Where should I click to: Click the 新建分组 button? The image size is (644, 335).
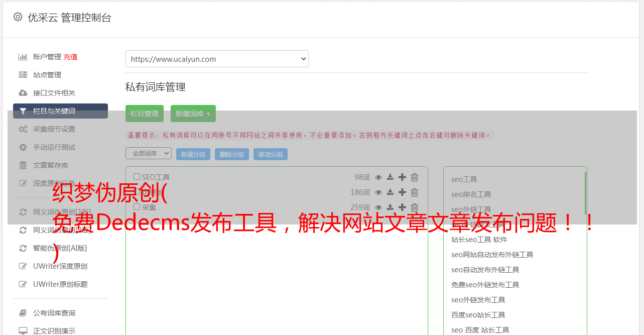[193, 154]
